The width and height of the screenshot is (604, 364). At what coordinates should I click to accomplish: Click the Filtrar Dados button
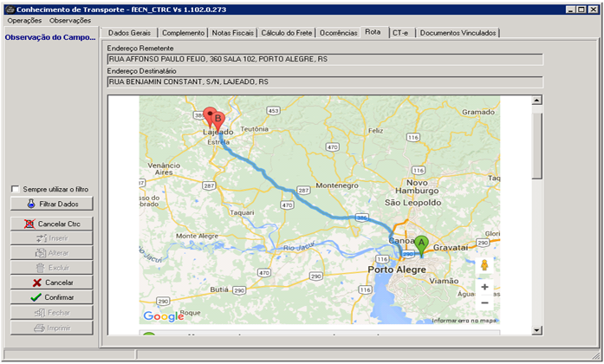click(52, 204)
